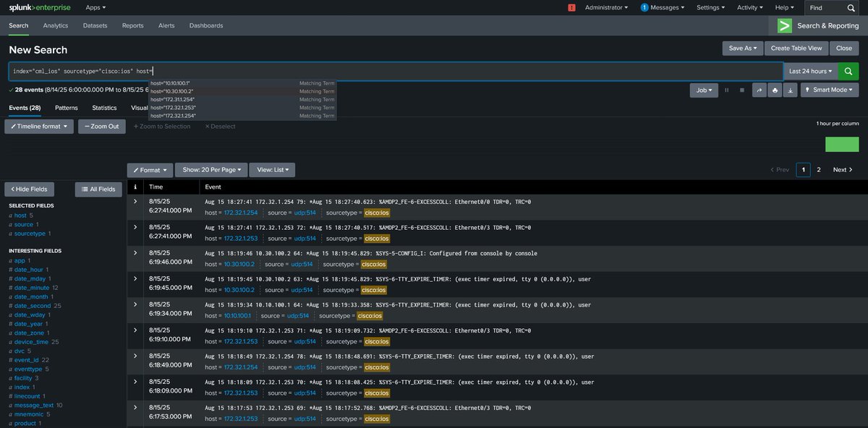Click in the search query input field
The height and width of the screenshot is (428, 868).
tap(395, 71)
